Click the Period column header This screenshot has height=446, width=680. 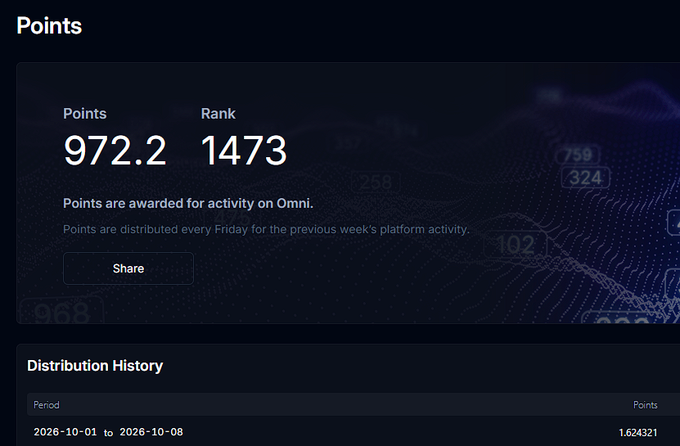coord(46,405)
